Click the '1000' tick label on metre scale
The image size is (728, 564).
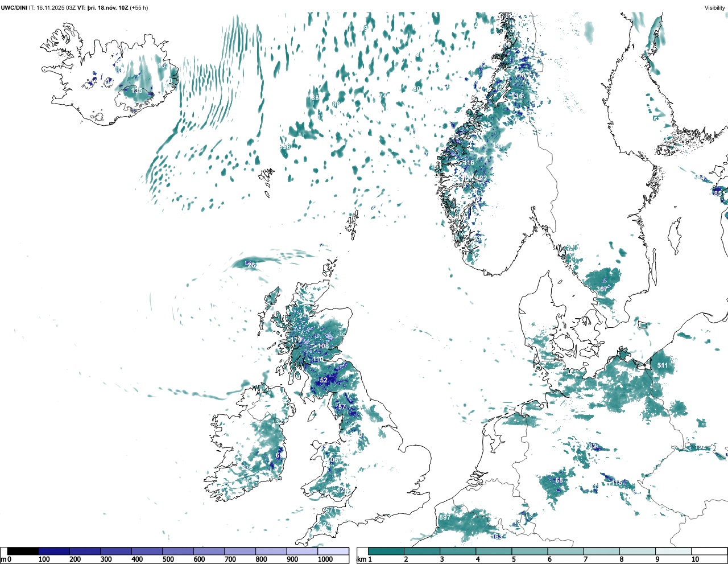[x=325, y=559]
